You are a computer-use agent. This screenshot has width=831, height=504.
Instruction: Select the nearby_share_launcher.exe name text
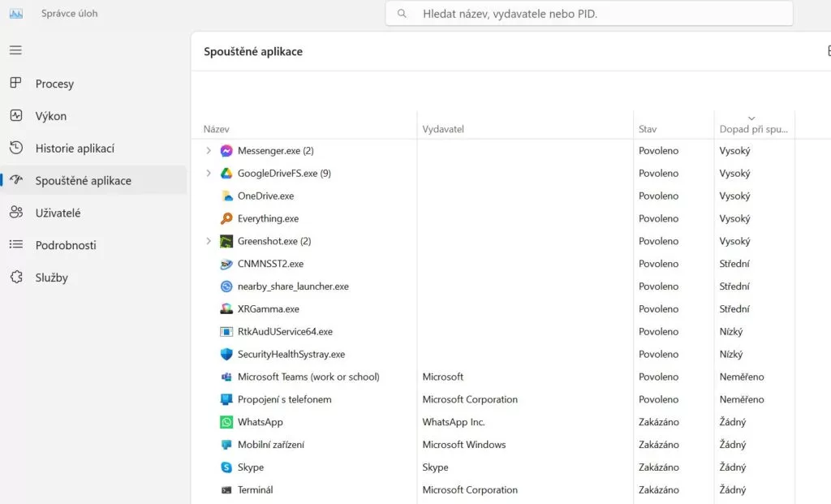pyautogui.click(x=293, y=286)
